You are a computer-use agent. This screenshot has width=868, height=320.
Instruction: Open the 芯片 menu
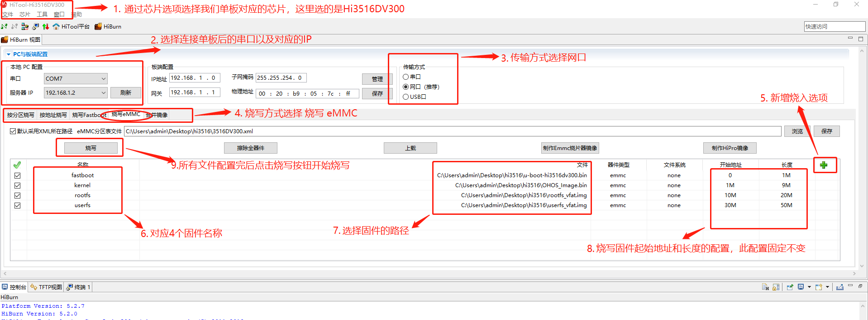(x=24, y=15)
